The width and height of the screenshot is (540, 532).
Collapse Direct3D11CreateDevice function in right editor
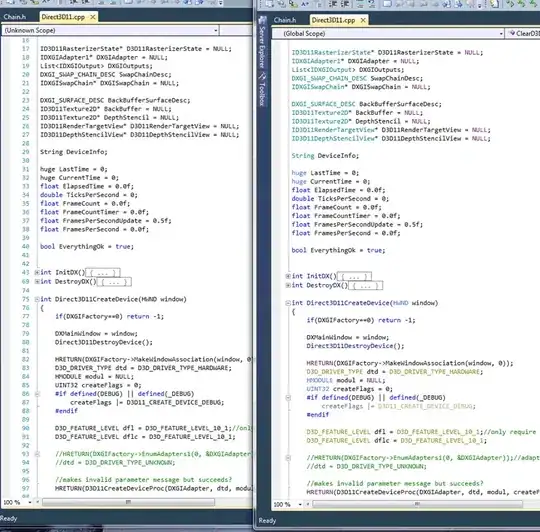[x=288, y=303]
